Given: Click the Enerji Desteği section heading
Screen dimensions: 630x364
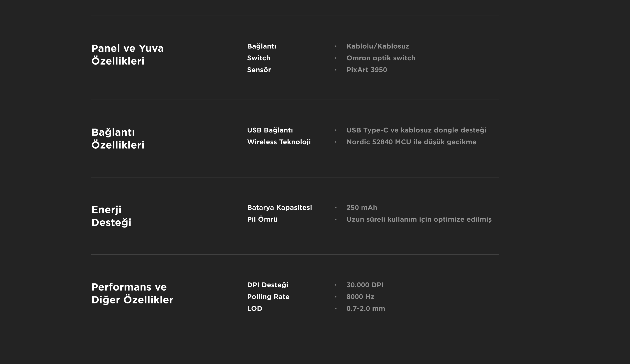Looking at the screenshot, I should click(x=111, y=216).
